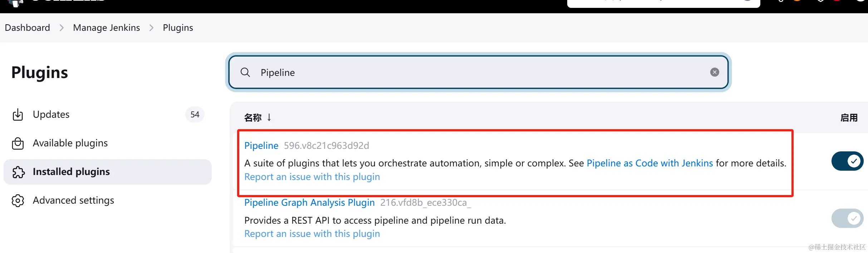The width and height of the screenshot is (868, 253).
Task: Click the Advanced settings gear icon
Action: 18,200
